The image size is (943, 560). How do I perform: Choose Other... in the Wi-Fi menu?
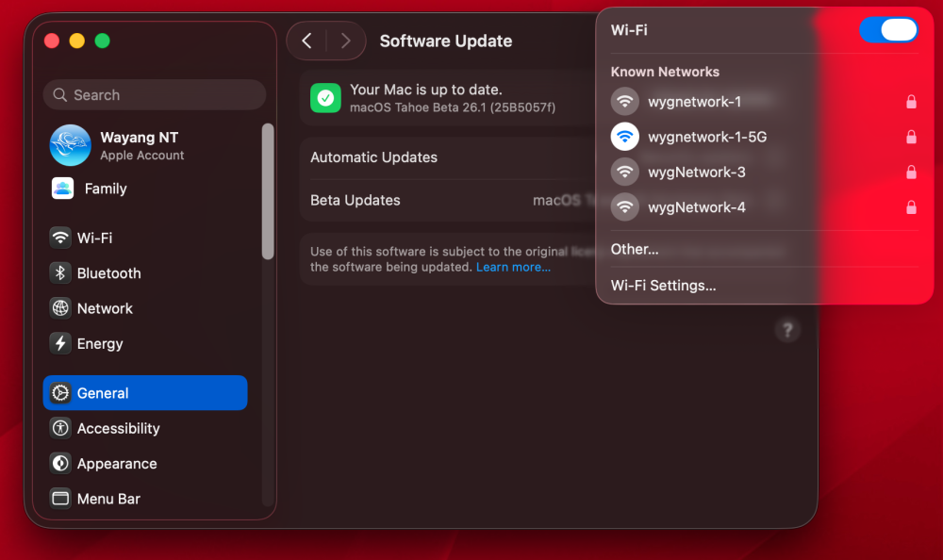click(635, 249)
